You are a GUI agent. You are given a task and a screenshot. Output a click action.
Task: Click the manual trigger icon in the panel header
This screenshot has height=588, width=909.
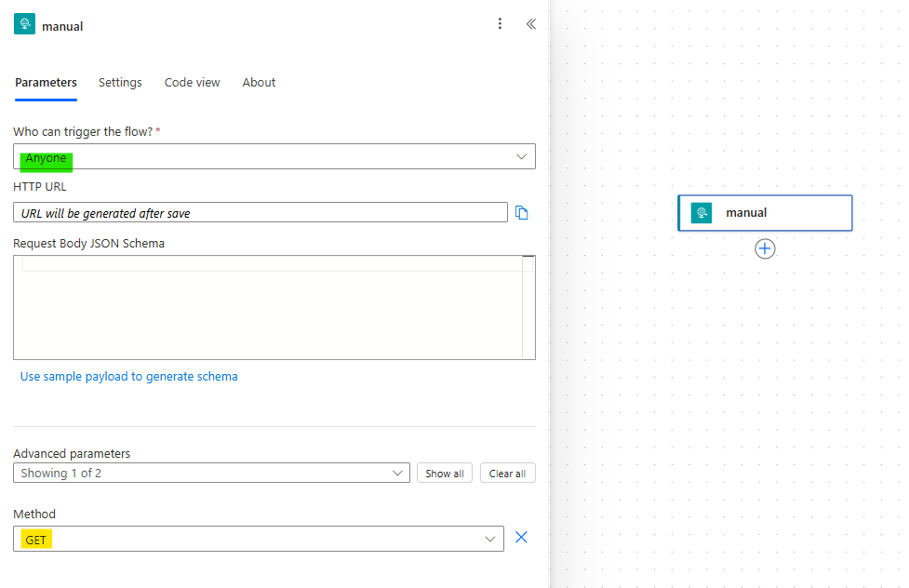(24, 23)
